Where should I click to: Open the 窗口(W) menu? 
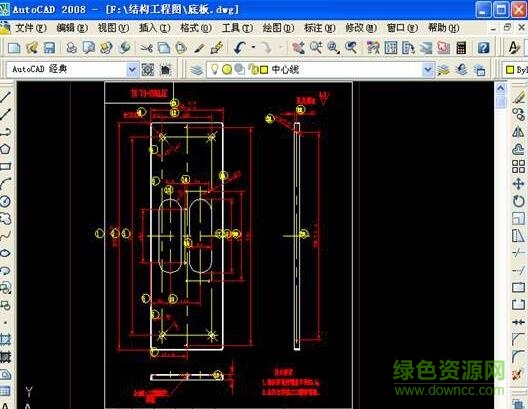(x=402, y=28)
